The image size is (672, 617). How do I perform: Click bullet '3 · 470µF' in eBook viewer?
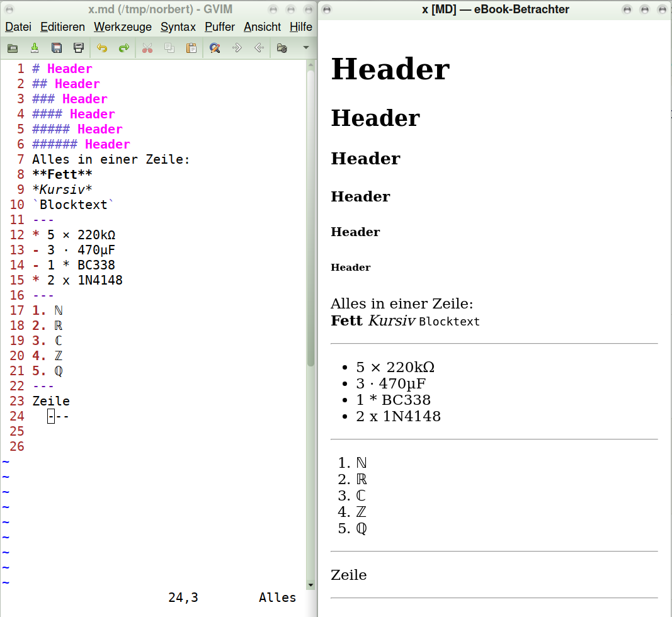tap(391, 383)
